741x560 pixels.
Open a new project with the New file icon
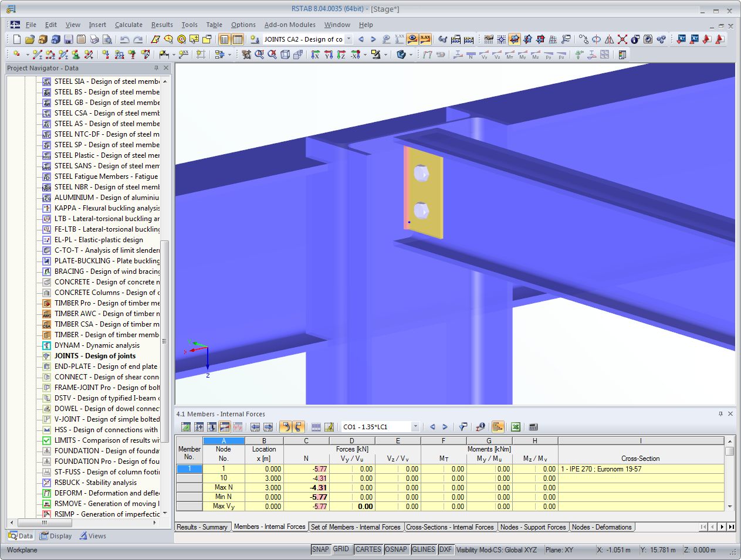click(16, 39)
